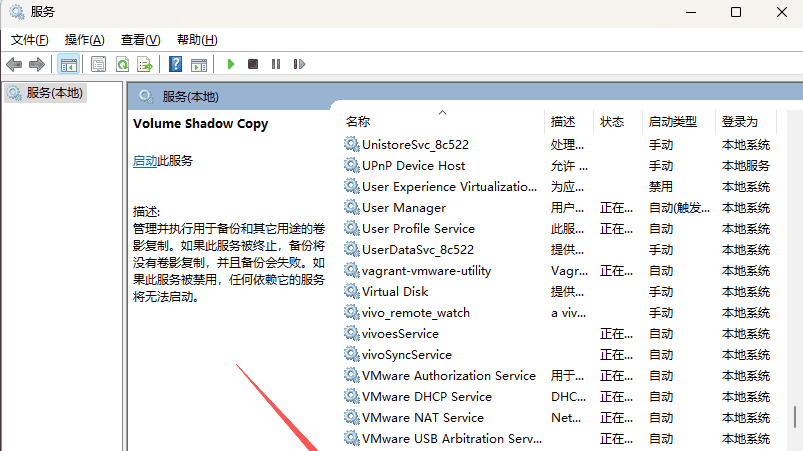Click 本地服务 logon of UPnP Device Host
Screen dimensions: 803x451
click(x=746, y=165)
